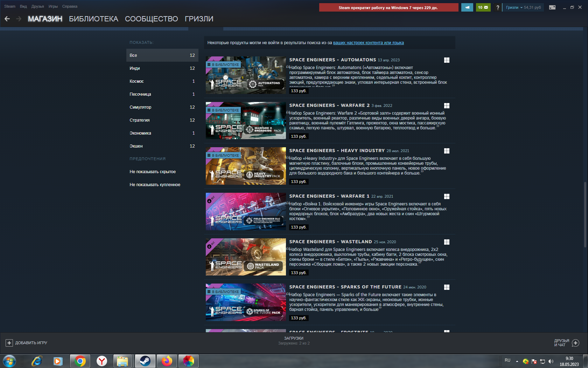Click the back navigation arrow

[x=7, y=19]
